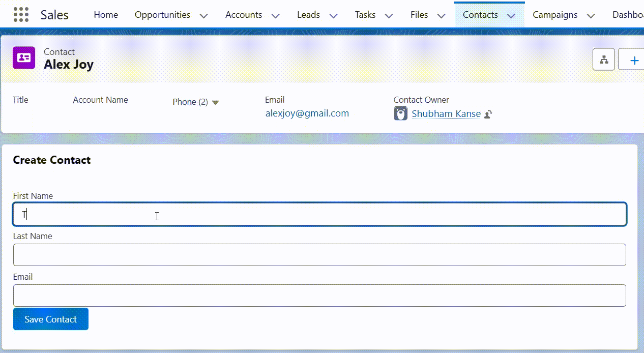
Task: Click into the Last Name field
Action: pos(319,255)
